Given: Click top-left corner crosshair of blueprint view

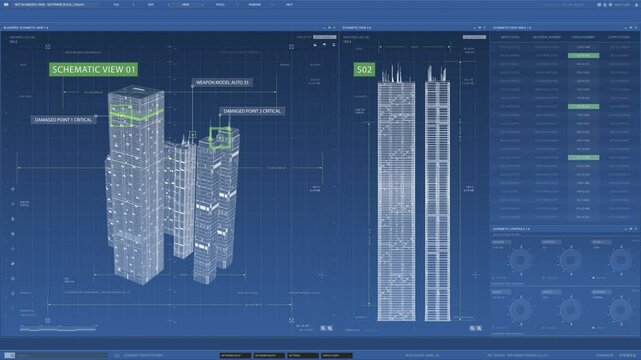Looking at the screenshot, I should coord(48,47).
